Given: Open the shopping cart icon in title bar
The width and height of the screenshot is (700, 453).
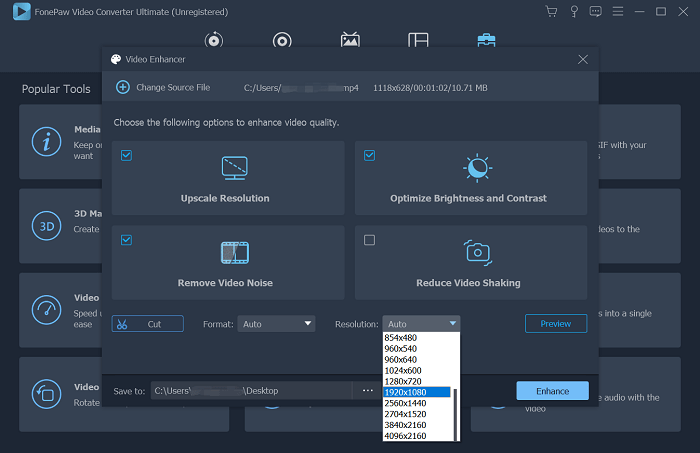Looking at the screenshot, I should click(x=551, y=12).
